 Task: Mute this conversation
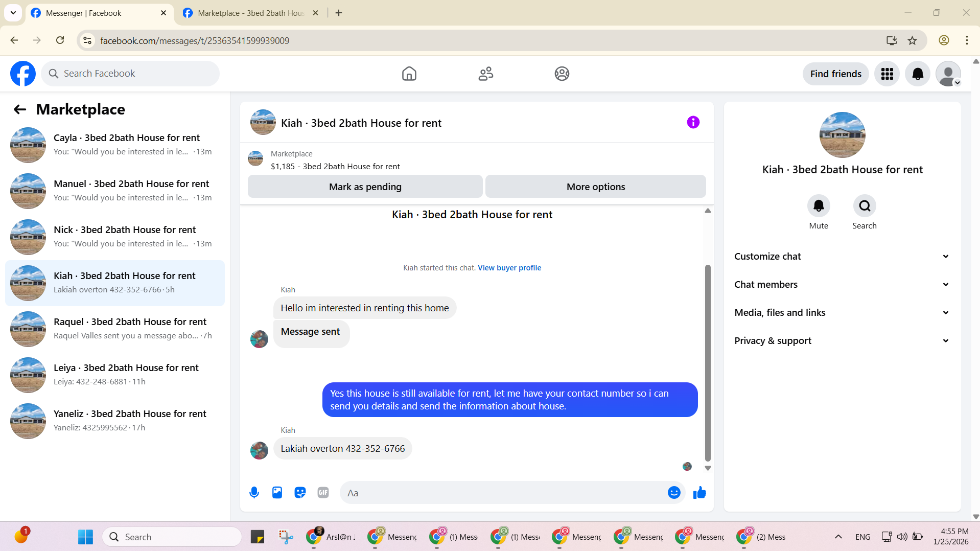819,206
